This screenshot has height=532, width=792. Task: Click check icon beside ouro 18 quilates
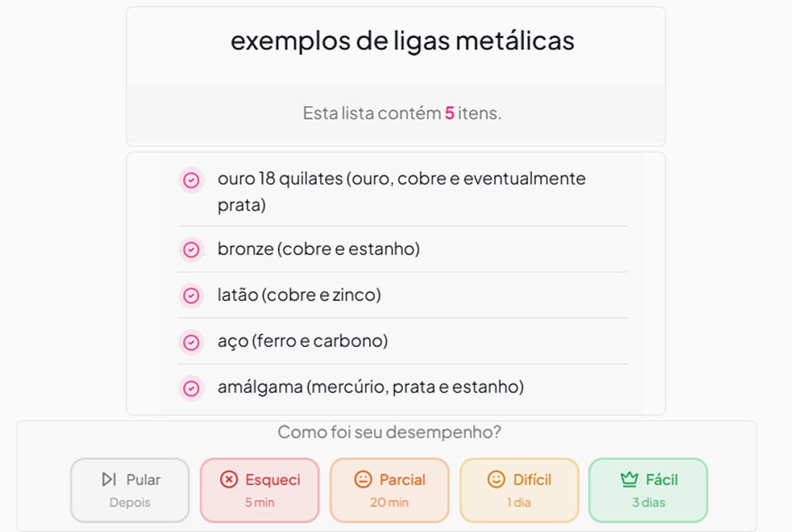coord(191,180)
